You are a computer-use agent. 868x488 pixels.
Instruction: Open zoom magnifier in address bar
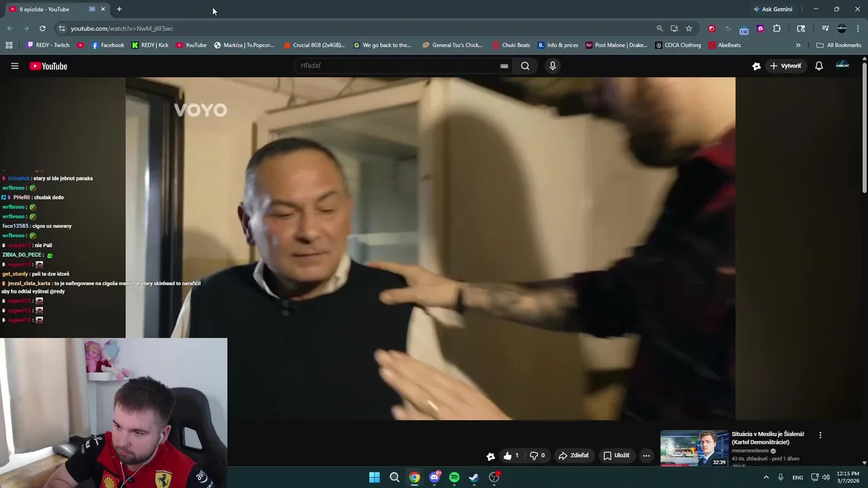coord(659,28)
